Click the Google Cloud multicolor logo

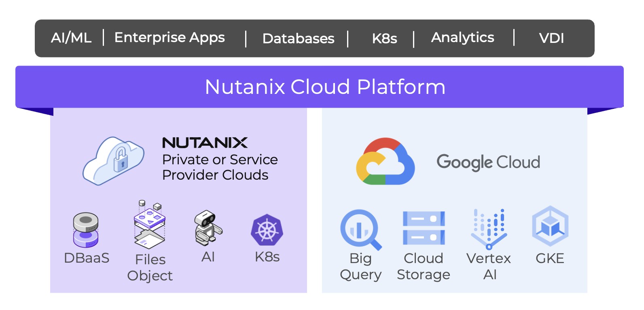(385, 161)
